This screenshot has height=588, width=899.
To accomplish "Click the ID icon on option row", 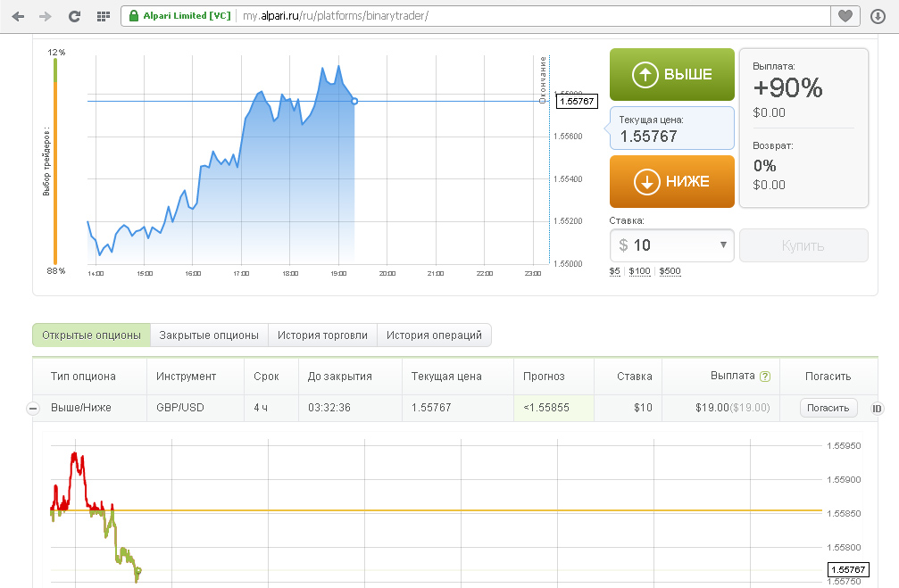I will pyautogui.click(x=877, y=409).
